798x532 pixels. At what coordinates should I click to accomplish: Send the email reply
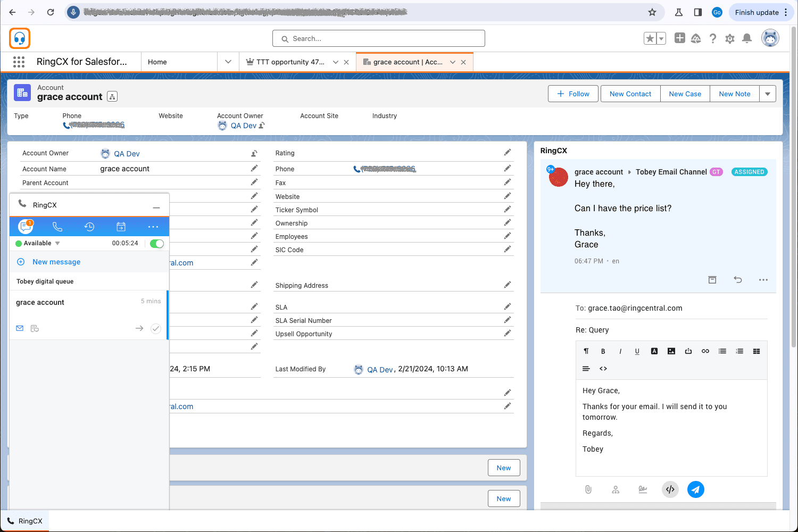click(696, 489)
